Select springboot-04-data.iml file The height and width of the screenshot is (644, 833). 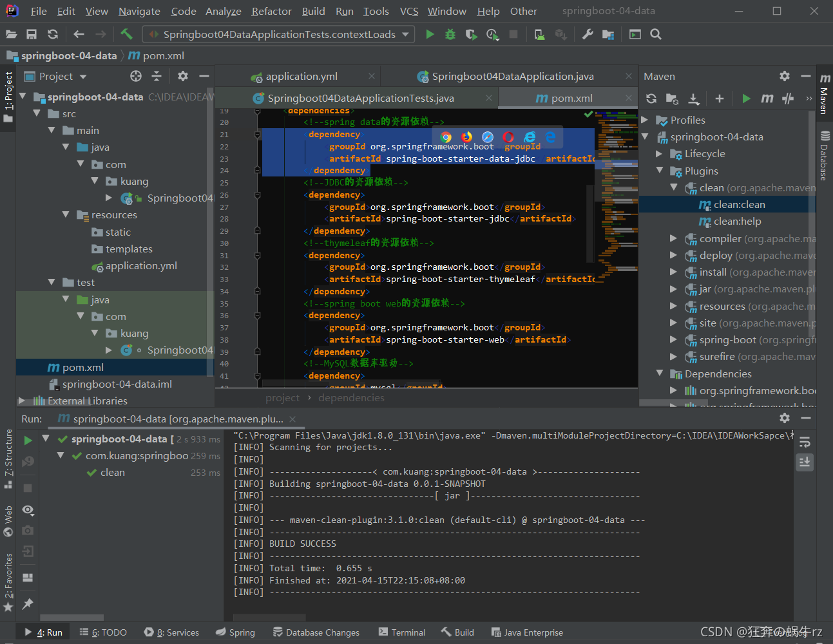pyautogui.click(x=117, y=384)
